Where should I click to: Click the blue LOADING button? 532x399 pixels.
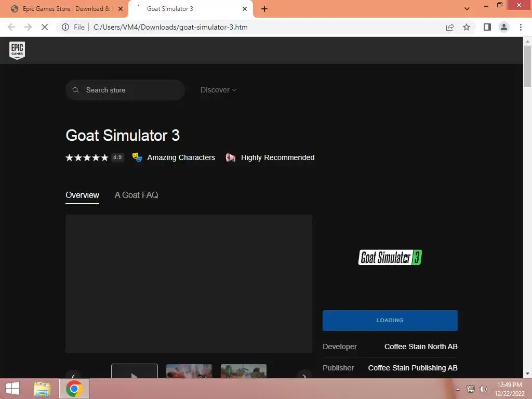tap(390, 320)
